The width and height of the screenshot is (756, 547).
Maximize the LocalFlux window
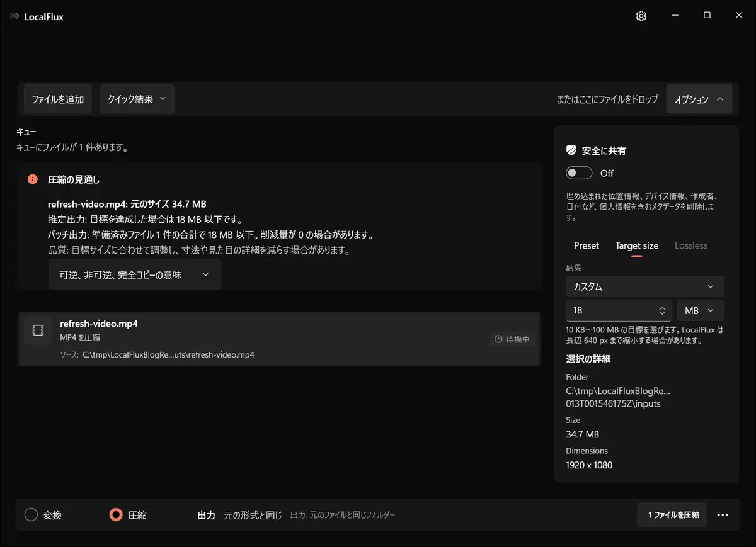coord(707,16)
